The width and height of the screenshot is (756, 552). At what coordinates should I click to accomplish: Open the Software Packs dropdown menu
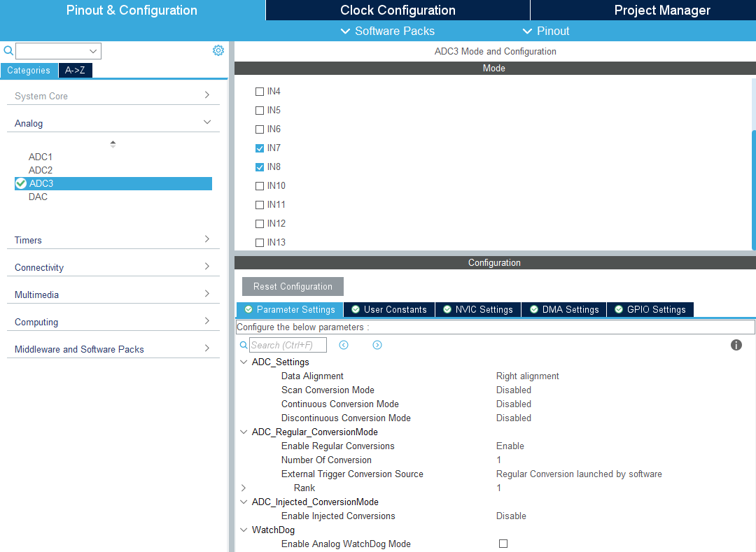388,31
